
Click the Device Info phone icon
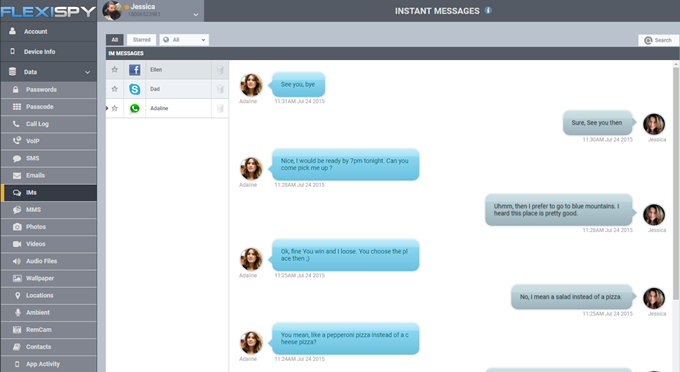tap(12, 51)
